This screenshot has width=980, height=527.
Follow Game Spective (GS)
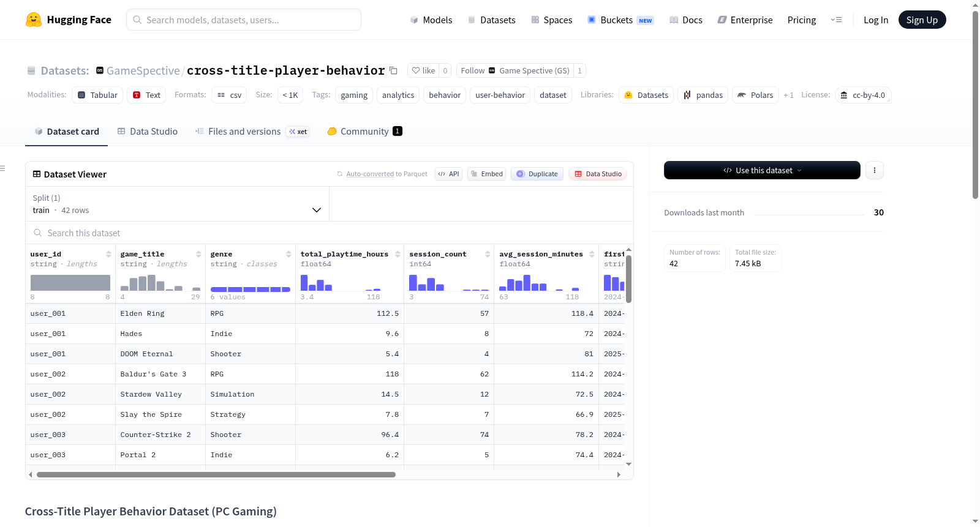point(515,70)
